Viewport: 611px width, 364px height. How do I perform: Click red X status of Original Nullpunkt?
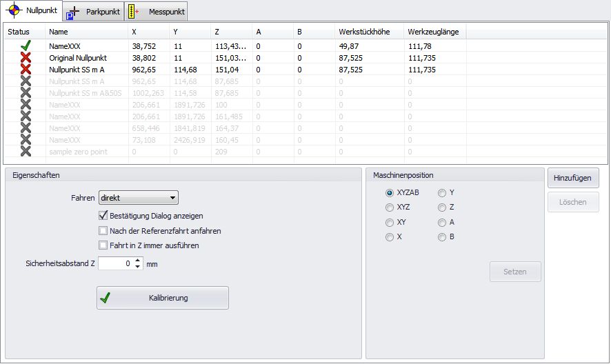pyautogui.click(x=26, y=58)
